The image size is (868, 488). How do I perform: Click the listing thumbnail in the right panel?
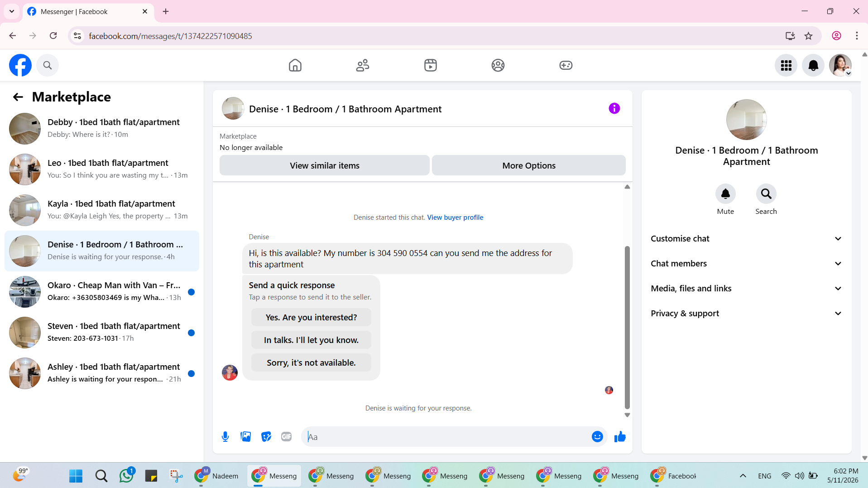[746, 120]
